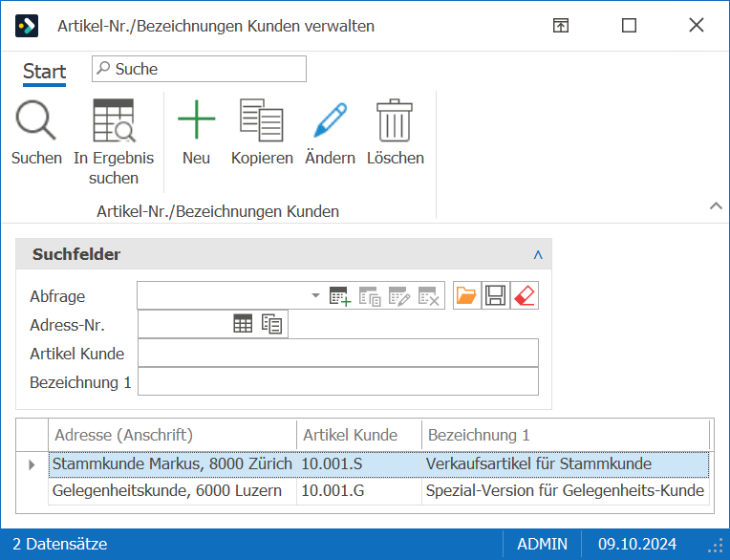Collapse the Suchfelder panel
730x560 pixels.
538,254
